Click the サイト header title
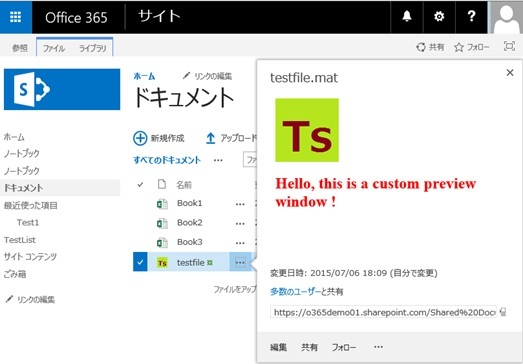This screenshot has height=364, width=523. coord(159,16)
